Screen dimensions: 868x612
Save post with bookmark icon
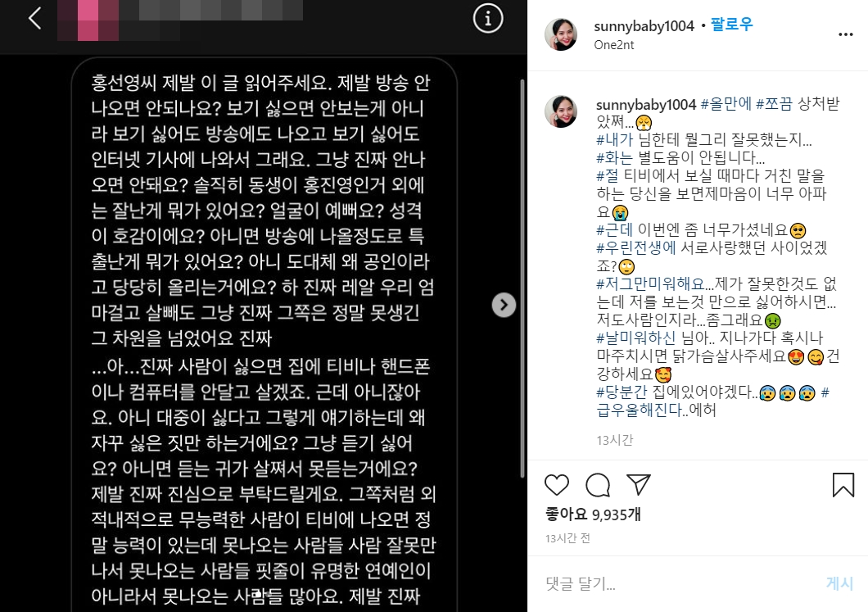(x=843, y=485)
